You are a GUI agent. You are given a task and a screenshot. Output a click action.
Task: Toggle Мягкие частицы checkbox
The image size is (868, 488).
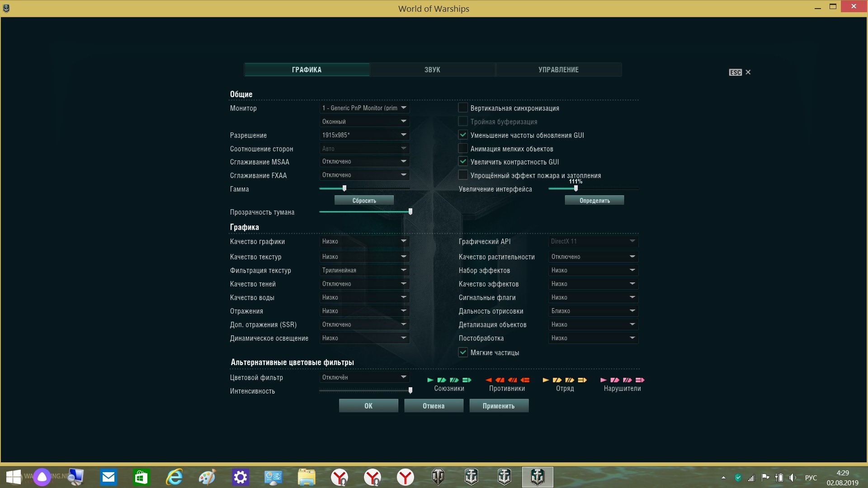[x=463, y=352]
